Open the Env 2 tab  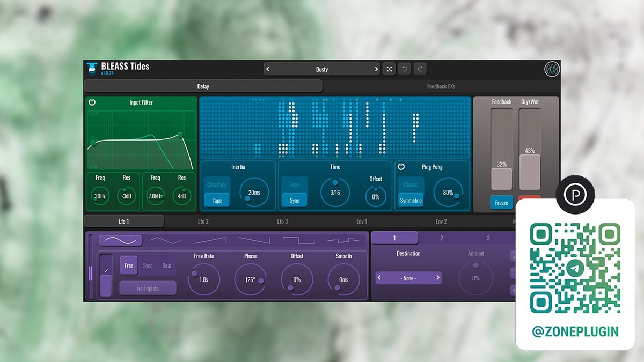(441, 221)
